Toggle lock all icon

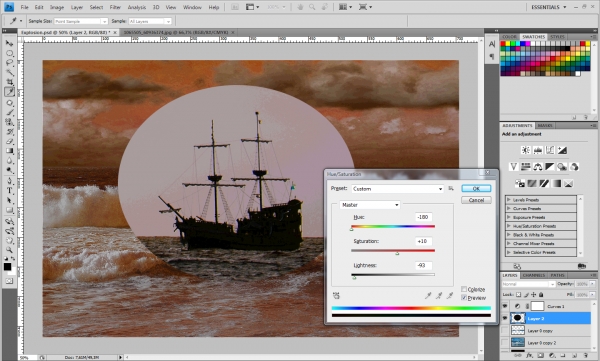[541, 295]
